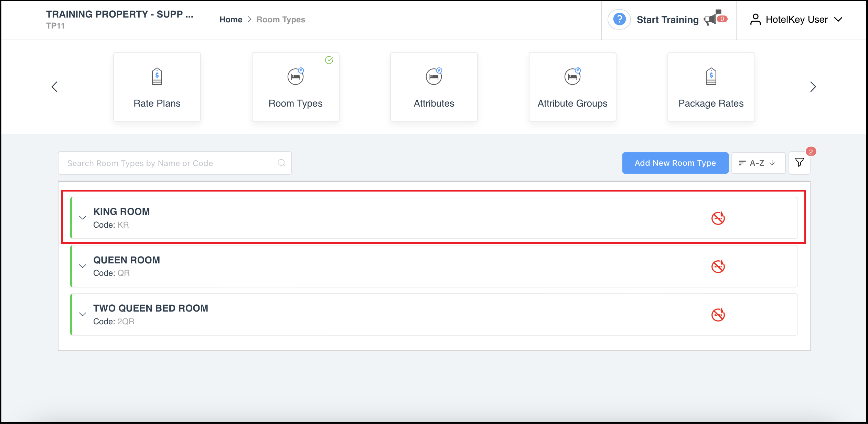Expand the QUEEN ROOM row details

coord(83,266)
